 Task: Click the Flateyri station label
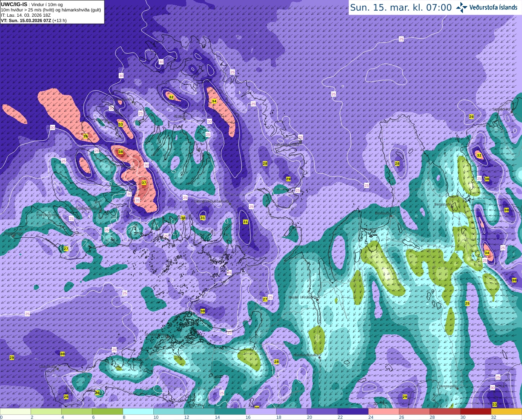click(103, 120)
